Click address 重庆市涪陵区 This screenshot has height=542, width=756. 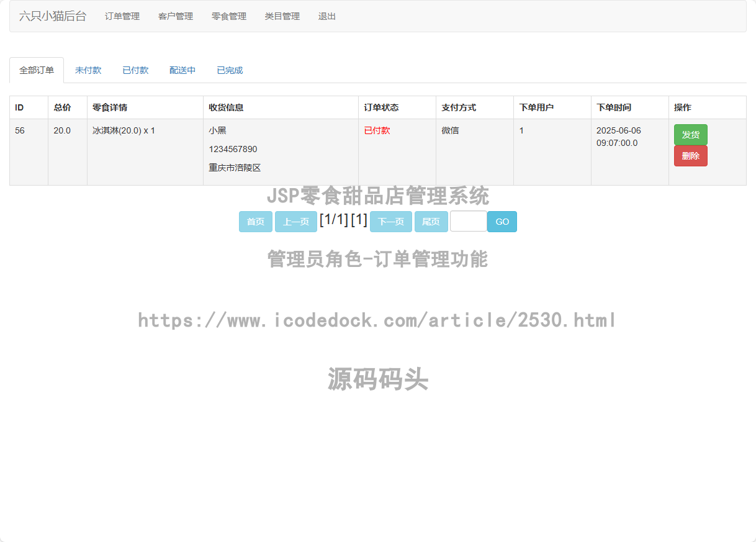(235, 168)
